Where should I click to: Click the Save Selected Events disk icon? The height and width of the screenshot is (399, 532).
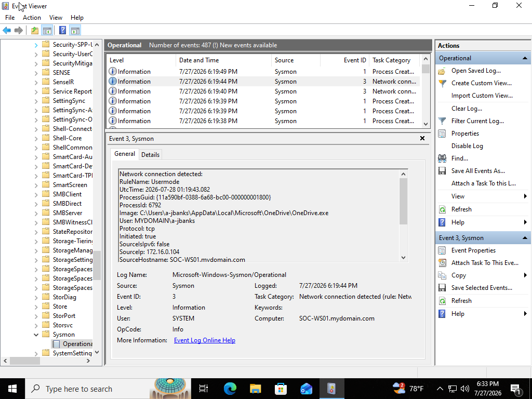(442, 288)
